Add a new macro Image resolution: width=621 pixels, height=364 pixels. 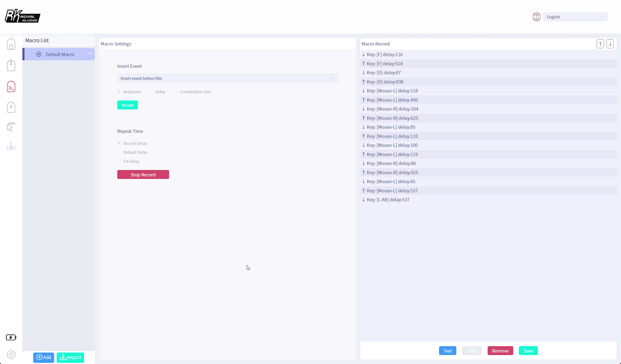click(x=44, y=357)
